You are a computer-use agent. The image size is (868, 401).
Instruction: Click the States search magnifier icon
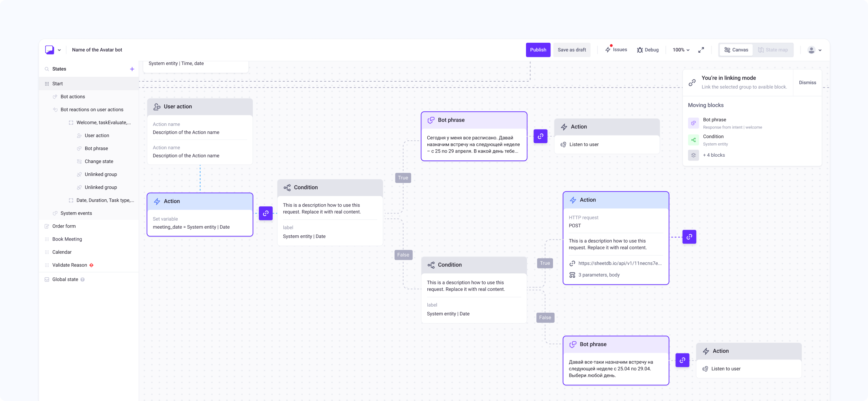coord(47,69)
